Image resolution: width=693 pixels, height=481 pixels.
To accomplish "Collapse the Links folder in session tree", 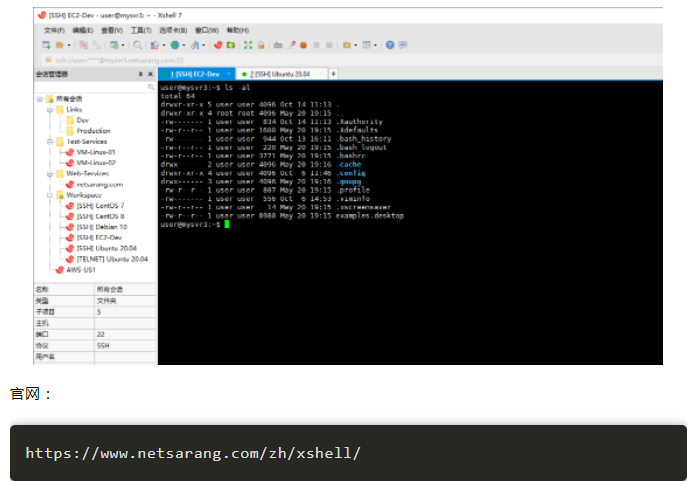I will pyautogui.click(x=49, y=109).
